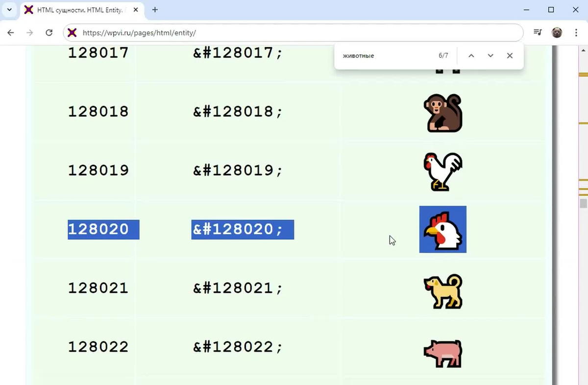The width and height of the screenshot is (588, 385).
Task: Click the pig emoji in row 128022
Action: 443,354
